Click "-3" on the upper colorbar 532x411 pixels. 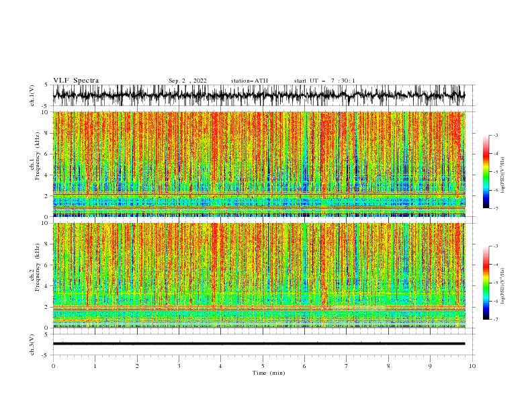point(495,135)
